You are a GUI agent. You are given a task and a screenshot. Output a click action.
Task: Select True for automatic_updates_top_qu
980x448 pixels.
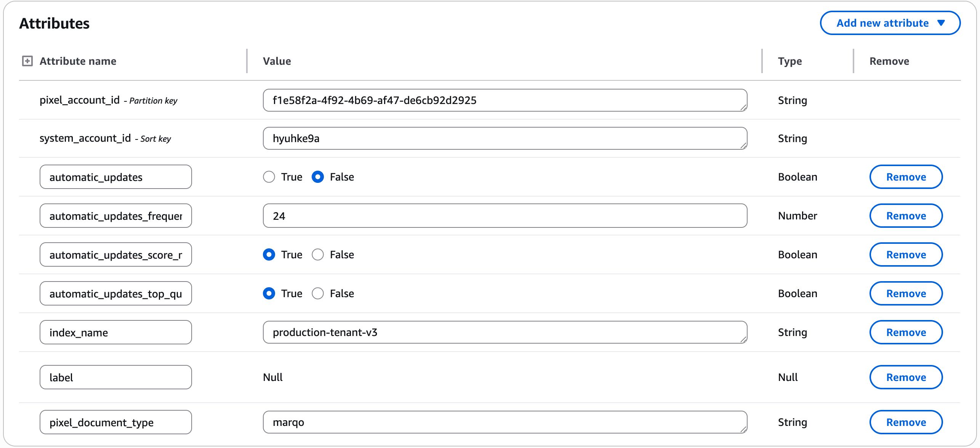(269, 294)
